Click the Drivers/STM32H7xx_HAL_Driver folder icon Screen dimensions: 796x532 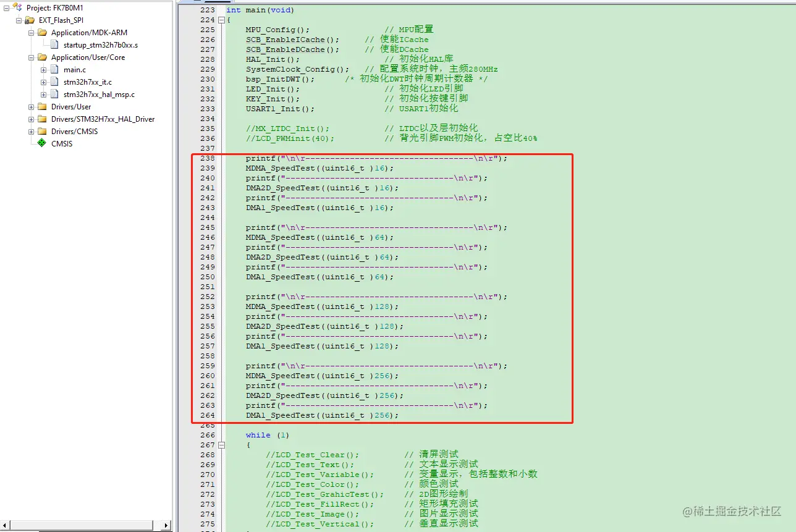(x=42, y=119)
